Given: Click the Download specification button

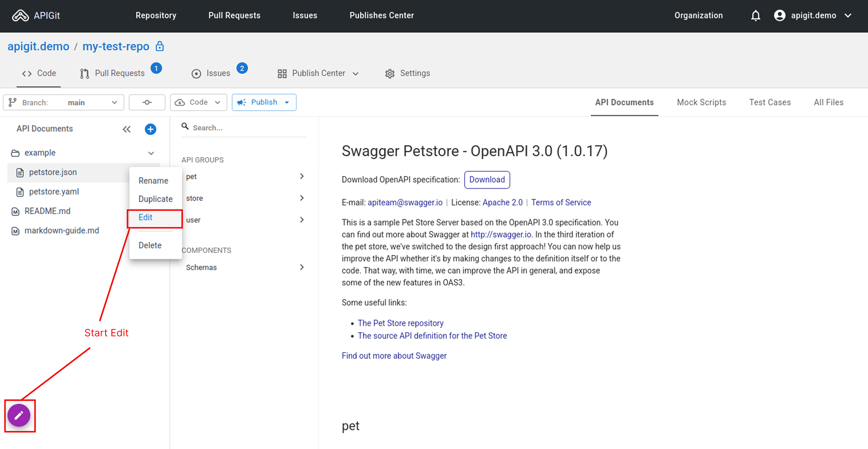Looking at the screenshot, I should tap(487, 180).
